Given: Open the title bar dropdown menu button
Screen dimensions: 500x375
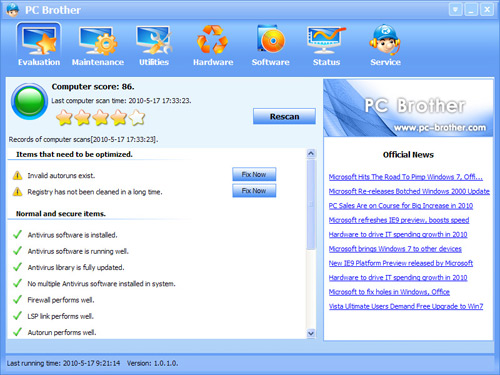Looking at the screenshot, I should pos(455,10).
